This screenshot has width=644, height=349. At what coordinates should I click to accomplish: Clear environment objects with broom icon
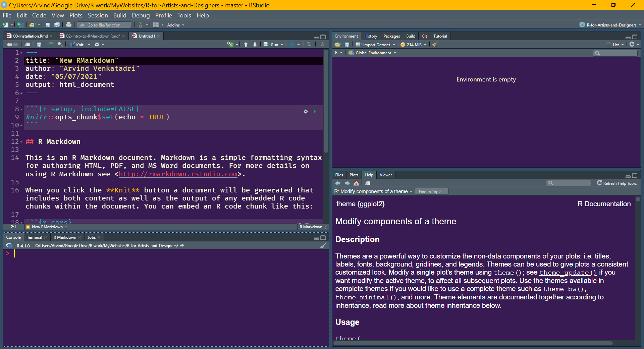pyautogui.click(x=435, y=45)
